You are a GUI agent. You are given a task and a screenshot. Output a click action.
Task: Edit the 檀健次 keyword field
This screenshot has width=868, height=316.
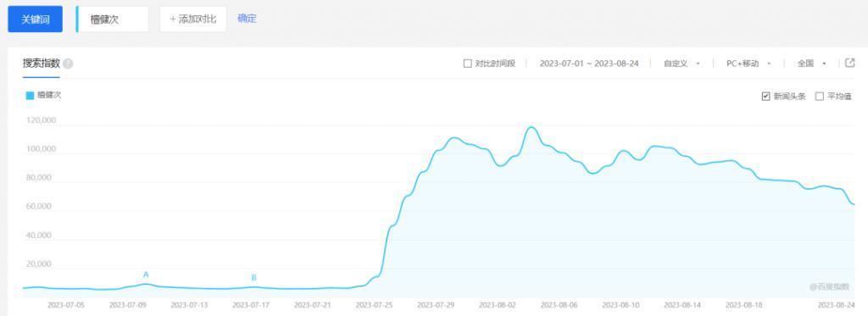[x=113, y=19]
